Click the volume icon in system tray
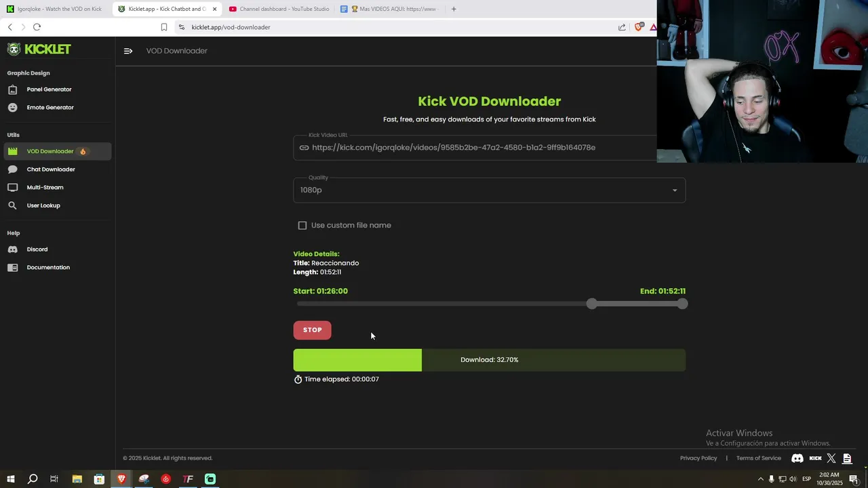Screen dimensions: 868x488 793,479
